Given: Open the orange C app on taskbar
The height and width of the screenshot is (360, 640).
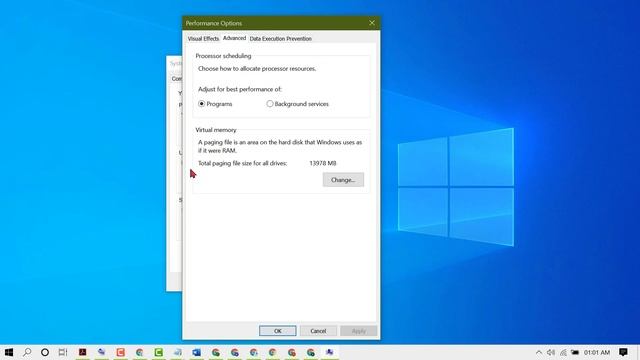Looking at the screenshot, I should click(120, 352).
